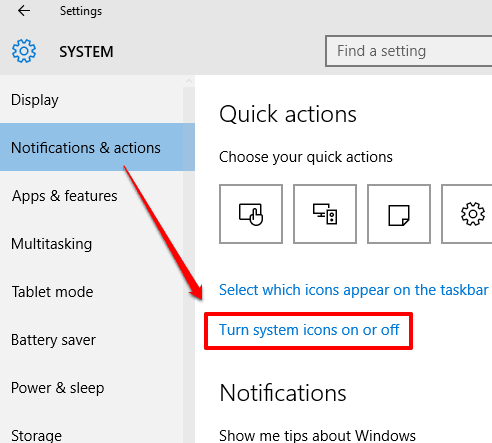This screenshot has width=492, height=443.
Task: Click the 'Show me tips about Windows' label
Action: pos(317,435)
